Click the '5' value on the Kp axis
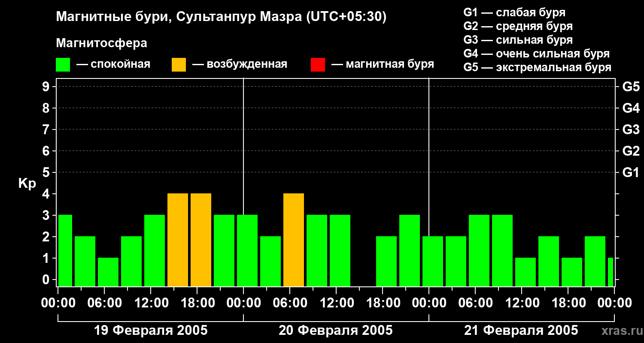The height and width of the screenshot is (343, 644). point(47,172)
